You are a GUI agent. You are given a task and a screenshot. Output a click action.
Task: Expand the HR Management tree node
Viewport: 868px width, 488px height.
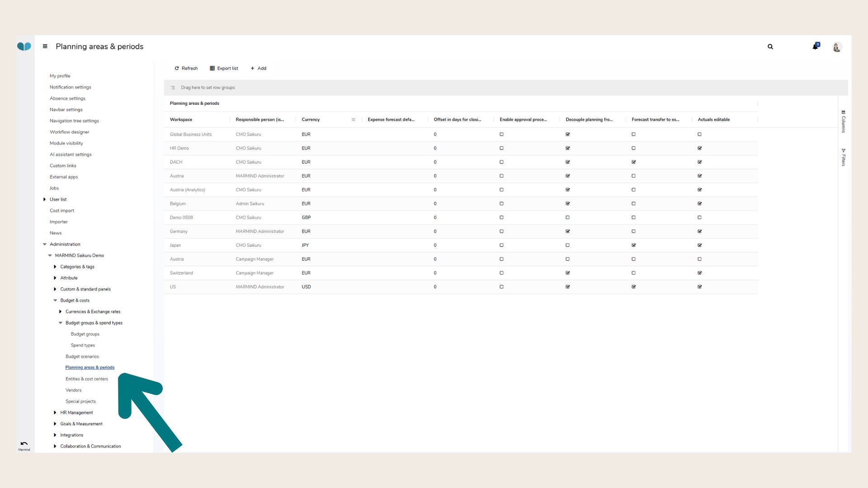pyautogui.click(x=55, y=413)
